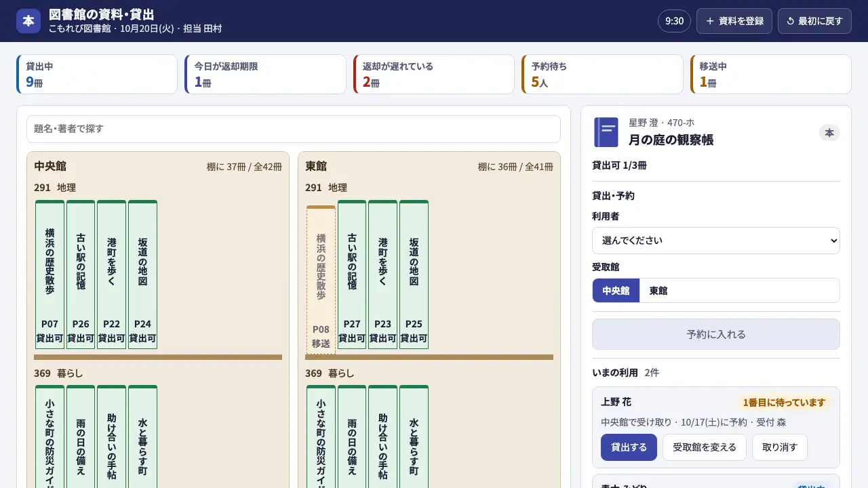Viewport: 868px width, 488px height.
Task: Click 最初に戻す reset button
Action: click(x=814, y=21)
